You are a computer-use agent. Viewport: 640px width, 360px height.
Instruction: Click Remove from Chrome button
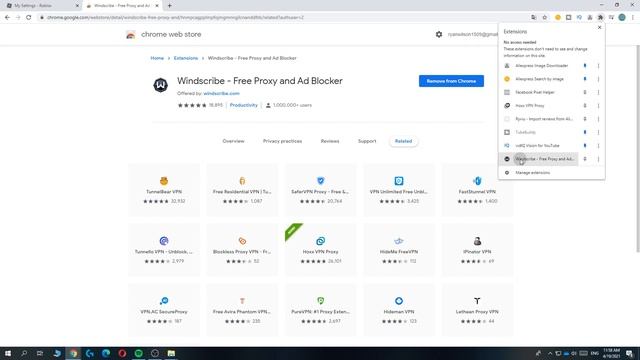click(x=451, y=81)
